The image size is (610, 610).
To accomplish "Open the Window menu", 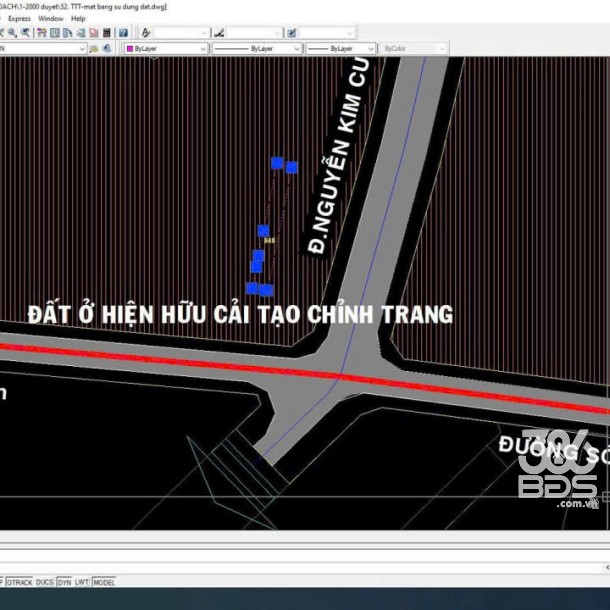I will (x=51, y=19).
